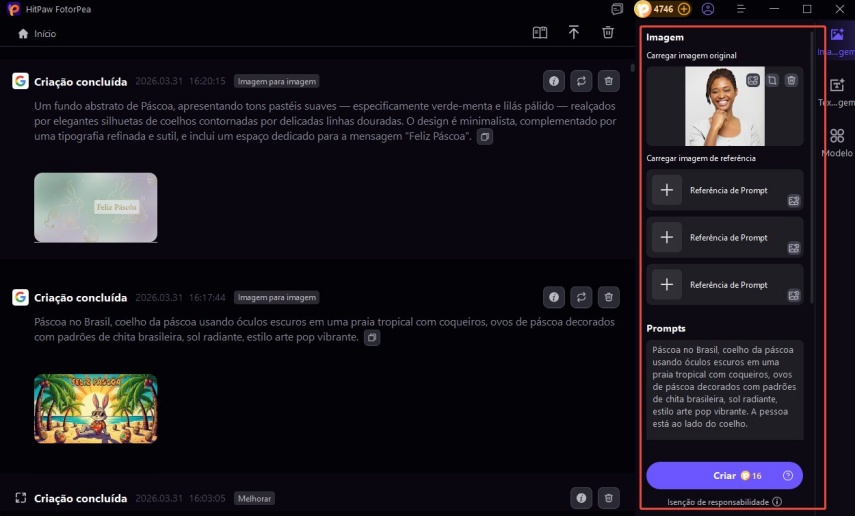Click the uploaded woman portrait image
The width and height of the screenshot is (855, 516).
click(725, 106)
